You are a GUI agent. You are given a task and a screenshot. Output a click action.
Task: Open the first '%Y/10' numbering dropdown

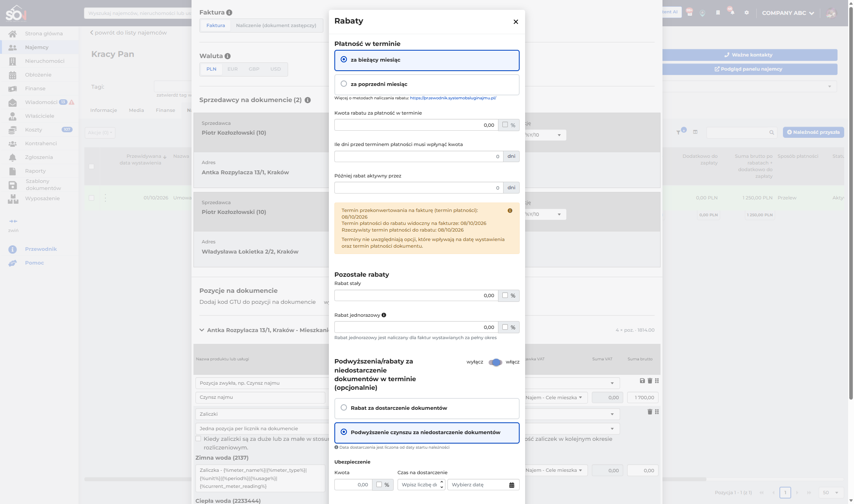[545, 135]
